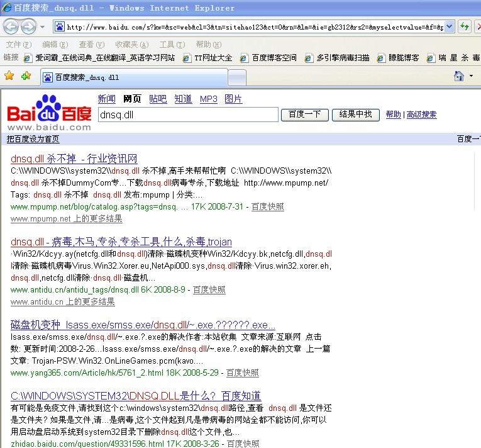Open the Home button dropdown arrow
The image size is (481, 448).
[471, 76]
